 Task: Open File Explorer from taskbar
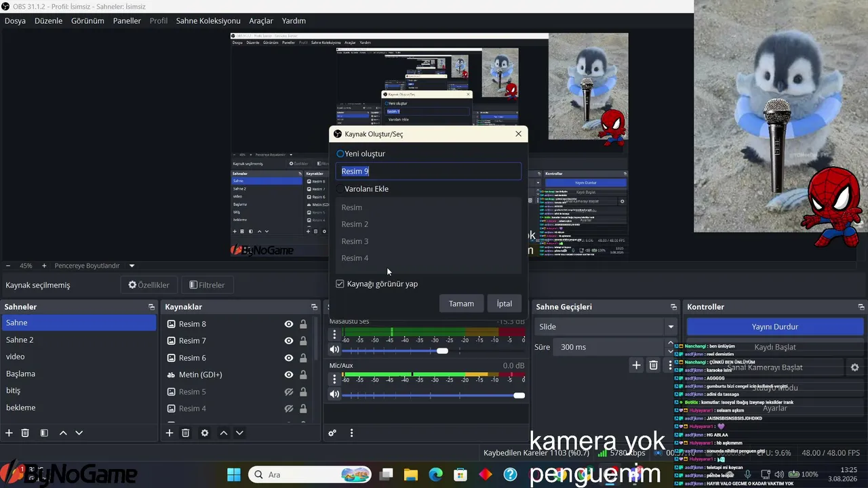pos(411,474)
